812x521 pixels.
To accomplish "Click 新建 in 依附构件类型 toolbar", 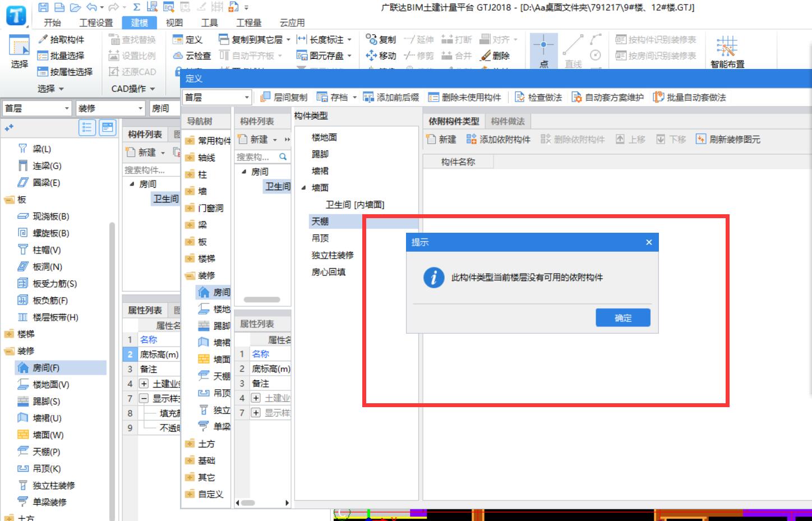I will point(441,139).
